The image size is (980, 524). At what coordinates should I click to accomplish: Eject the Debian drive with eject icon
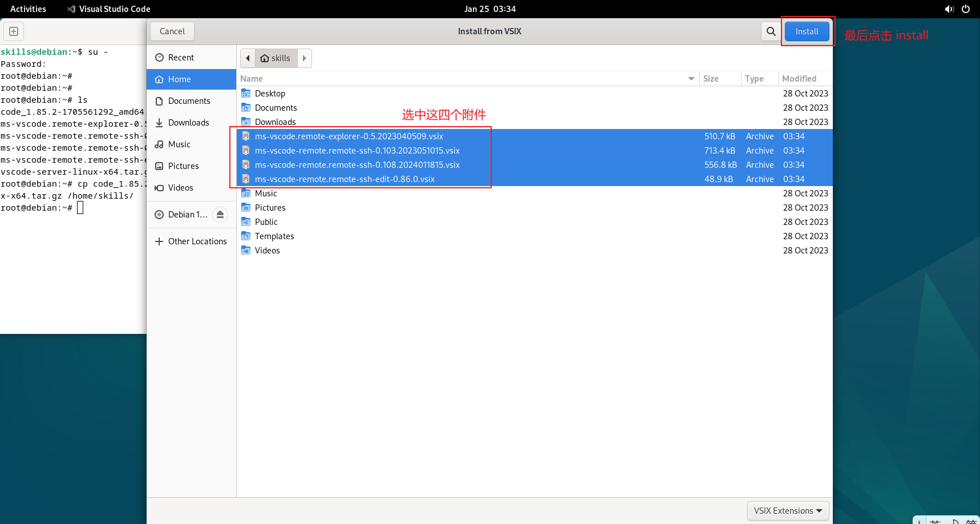point(220,215)
